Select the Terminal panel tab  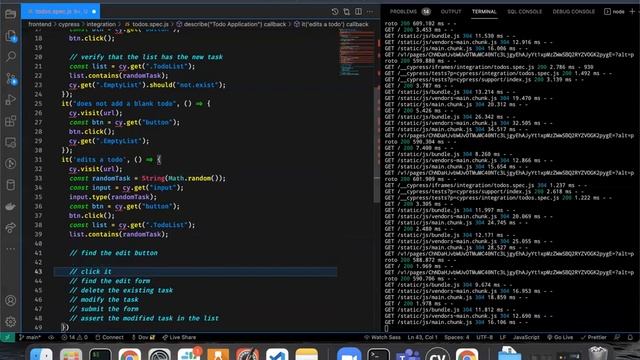[484, 11]
